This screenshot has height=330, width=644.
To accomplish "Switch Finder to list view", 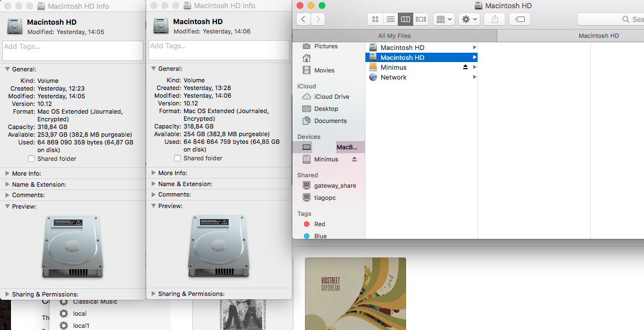I will (x=391, y=19).
